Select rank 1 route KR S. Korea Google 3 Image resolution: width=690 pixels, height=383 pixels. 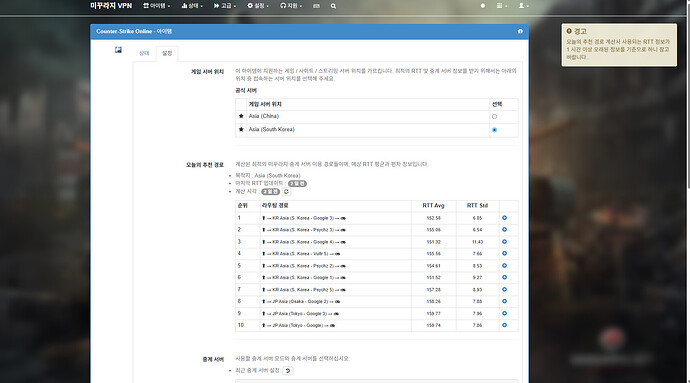tap(504, 218)
